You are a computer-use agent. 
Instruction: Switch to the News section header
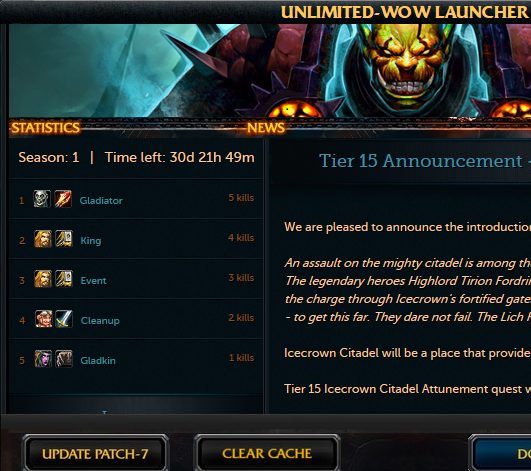pyautogui.click(x=266, y=128)
